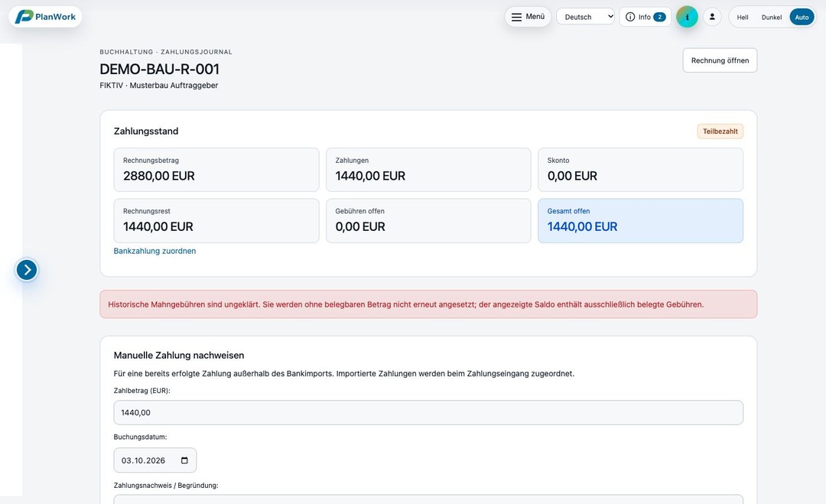The image size is (826, 504).
Task: Open the Info notifications button
Action: (646, 17)
